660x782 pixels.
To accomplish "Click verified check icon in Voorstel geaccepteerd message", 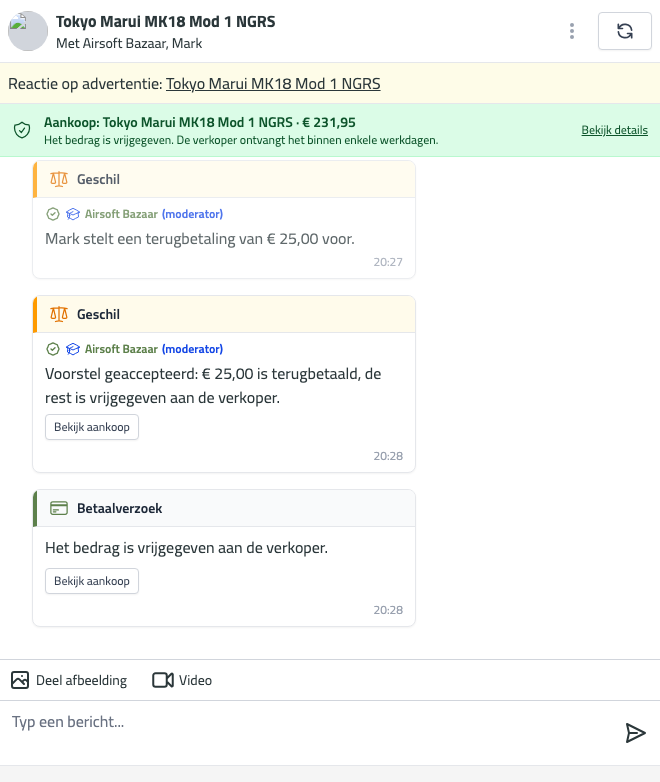I will click(53, 349).
